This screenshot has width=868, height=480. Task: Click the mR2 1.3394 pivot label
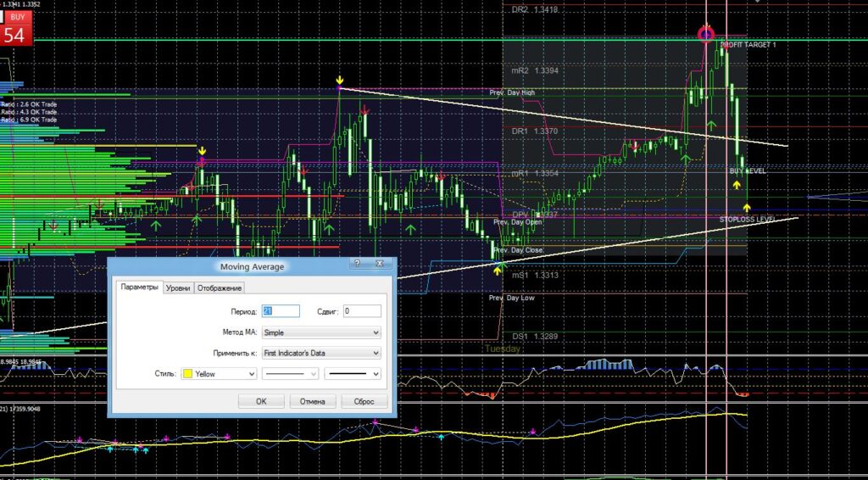[x=535, y=71]
